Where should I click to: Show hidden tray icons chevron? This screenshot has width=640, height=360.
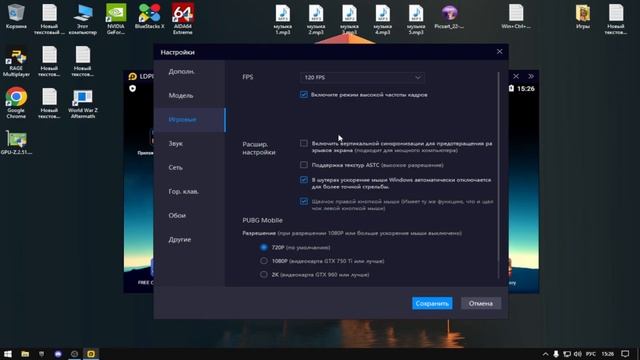(x=545, y=354)
